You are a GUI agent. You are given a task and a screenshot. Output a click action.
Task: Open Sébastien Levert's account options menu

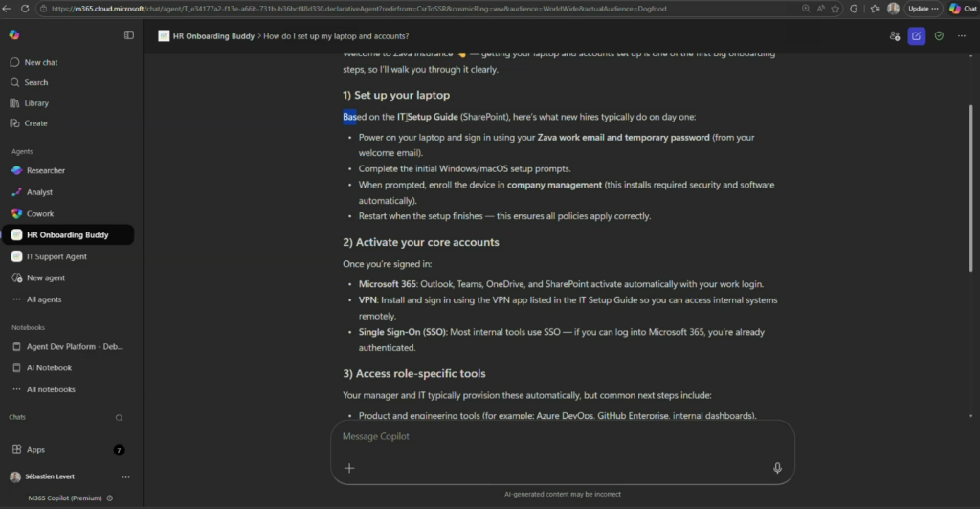pos(125,476)
